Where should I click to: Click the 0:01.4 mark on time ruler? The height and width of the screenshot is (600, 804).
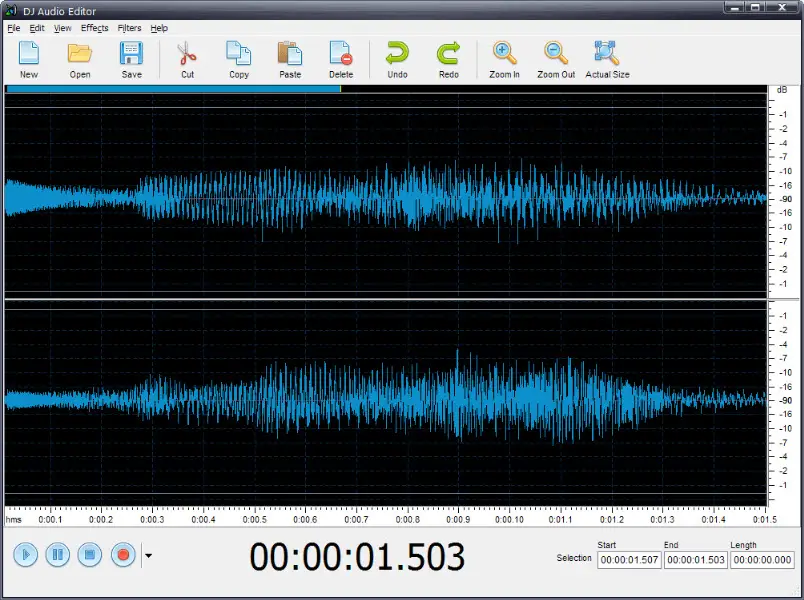713,519
